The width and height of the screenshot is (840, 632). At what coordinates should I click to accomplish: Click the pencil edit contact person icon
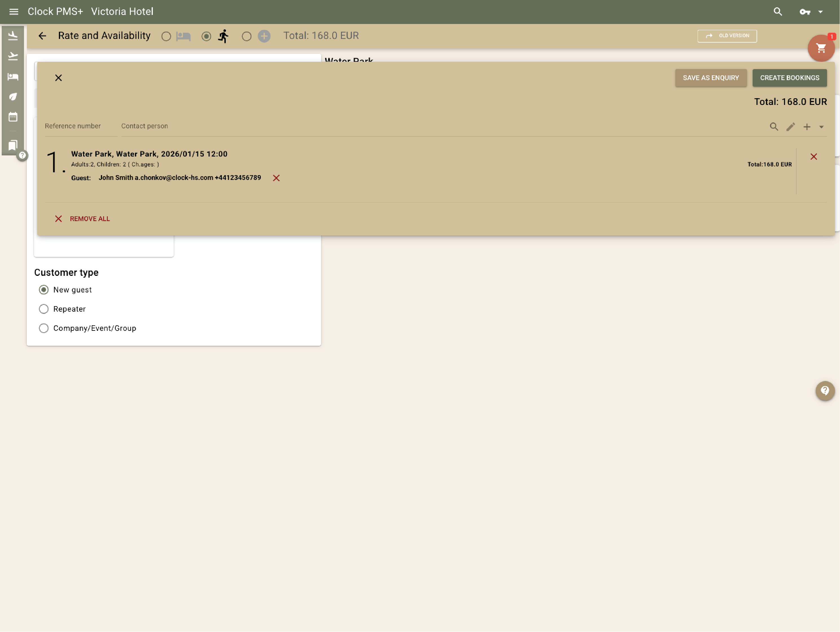790,127
